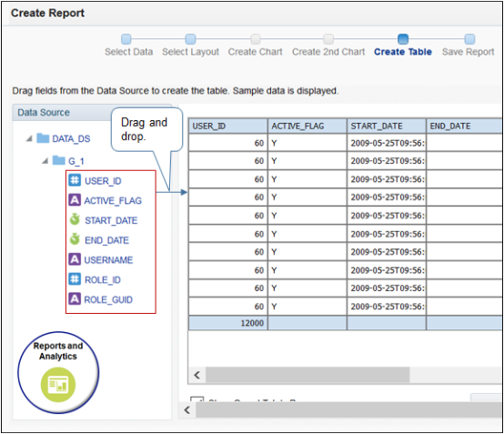
Task: Click the ACTIVE_FLAG column header
Action: [x=307, y=126]
